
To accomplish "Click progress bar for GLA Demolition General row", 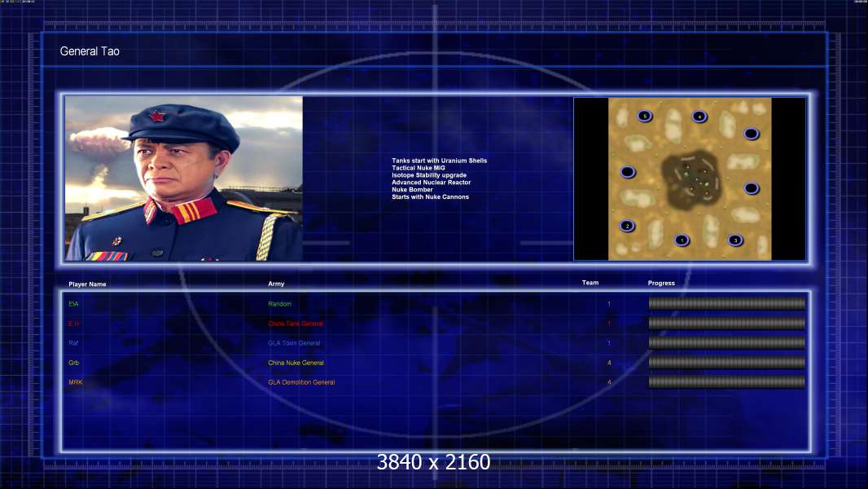I will tap(726, 382).
